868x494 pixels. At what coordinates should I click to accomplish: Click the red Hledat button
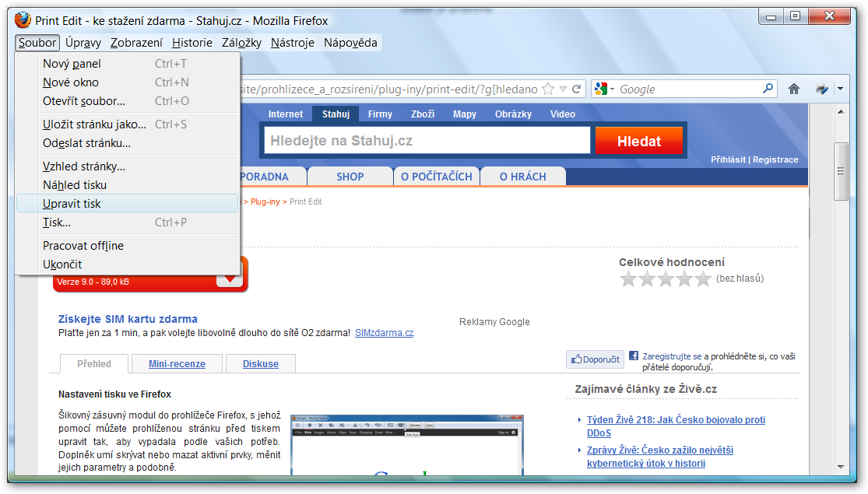pyautogui.click(x=639, y=141)
